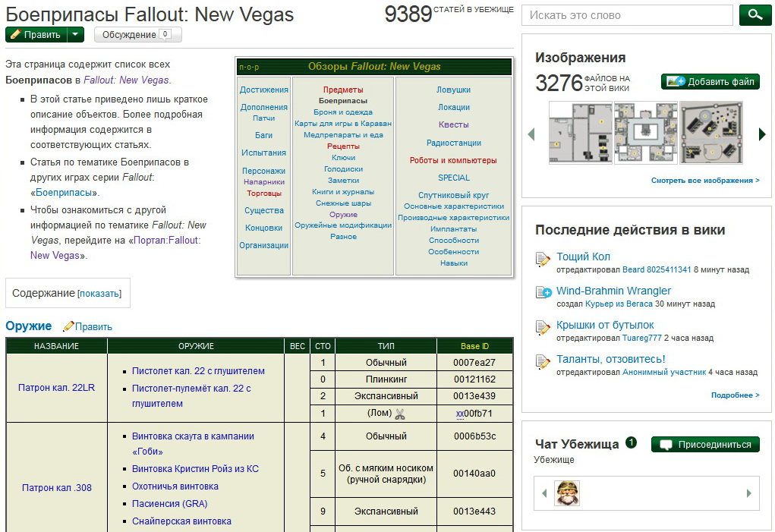Open Существа in the navbox
The image size is (775, 532).
click(x=264, y=210)
